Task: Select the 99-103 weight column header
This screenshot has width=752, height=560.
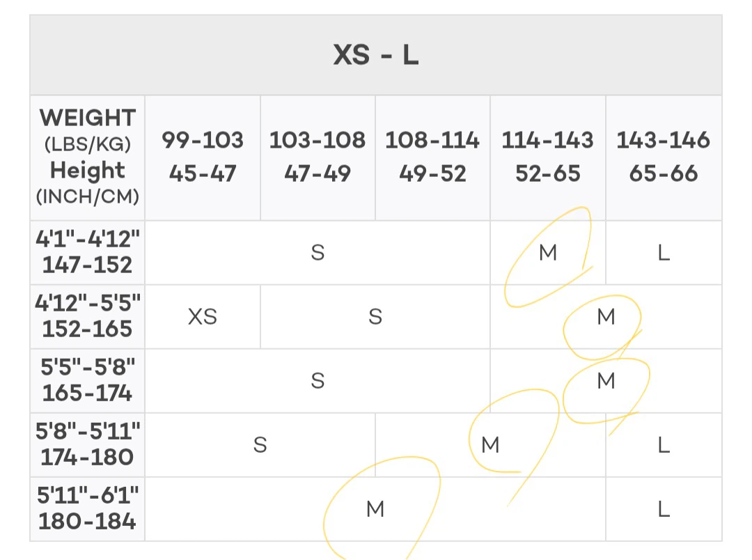Action: (203, 157)
